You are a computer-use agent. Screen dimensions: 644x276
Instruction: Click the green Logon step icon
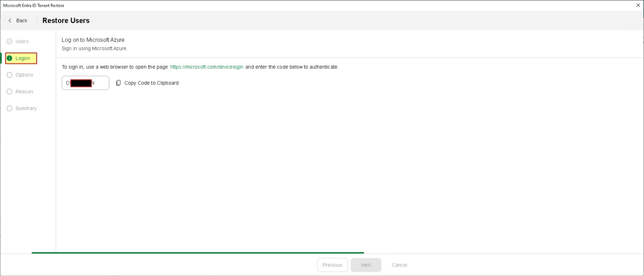click(10, 58)
